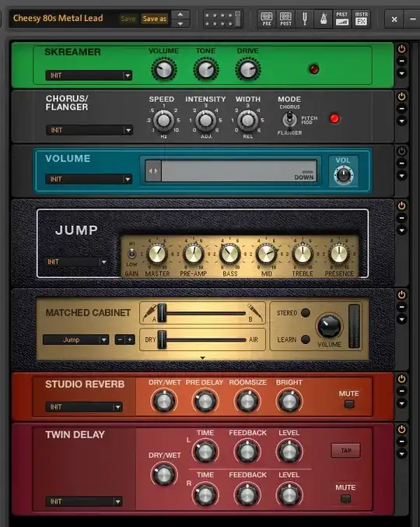Viewport: 420px width, 527px height.
Task: Enable the Volume module power button
Action: [401, 151]
